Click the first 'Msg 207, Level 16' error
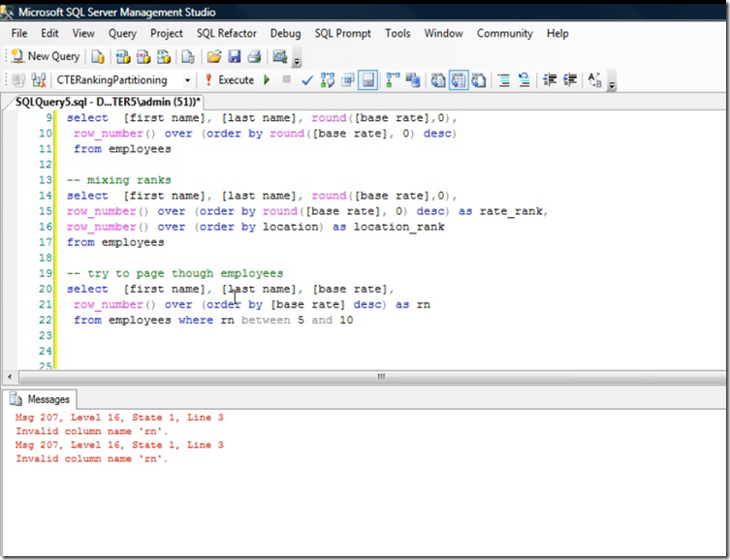 coord(119,418)
